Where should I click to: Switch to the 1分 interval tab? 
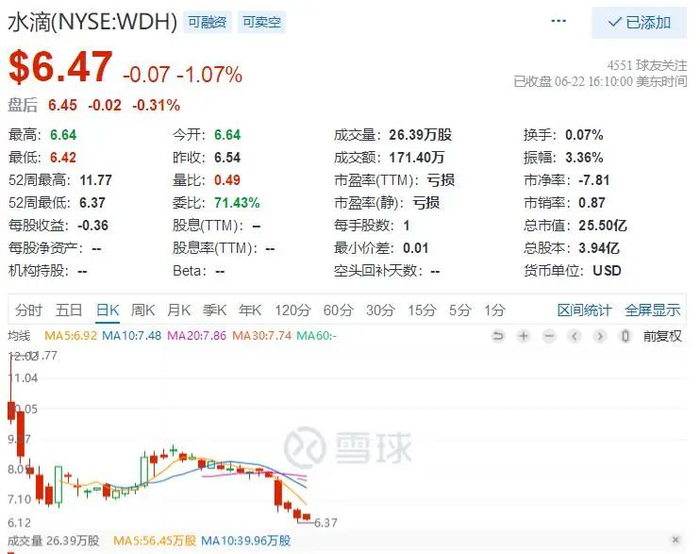(x=495, y=310)
